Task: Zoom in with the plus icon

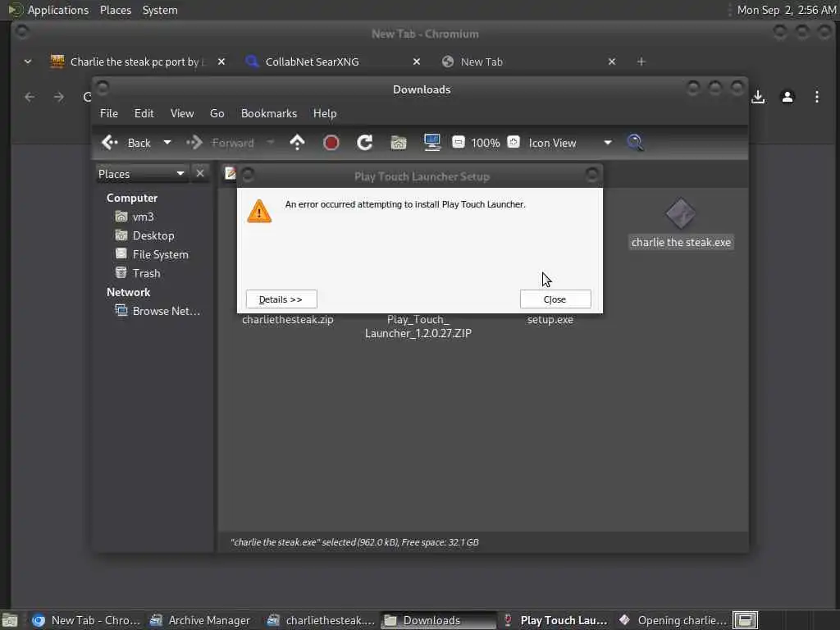Action: pos(514,142)
